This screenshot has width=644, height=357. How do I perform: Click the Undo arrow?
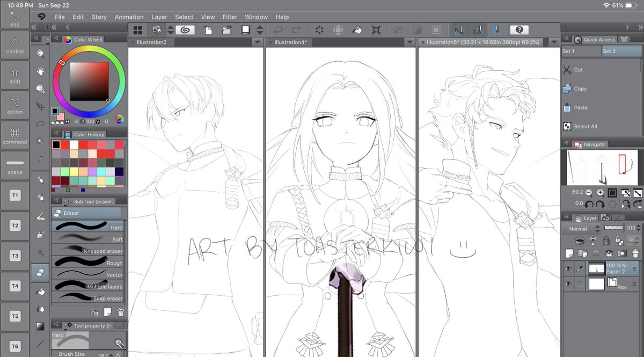coord(277,30)
